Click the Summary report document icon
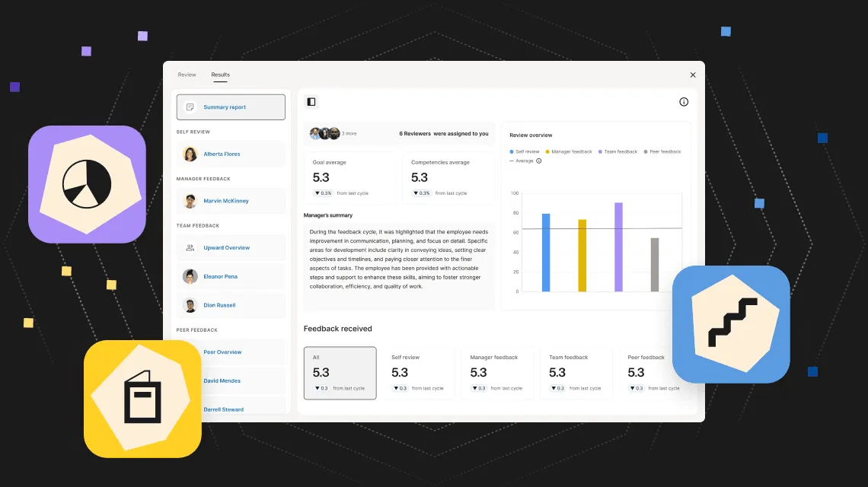This screenshot has height=487, width=868. click(190, 107)
